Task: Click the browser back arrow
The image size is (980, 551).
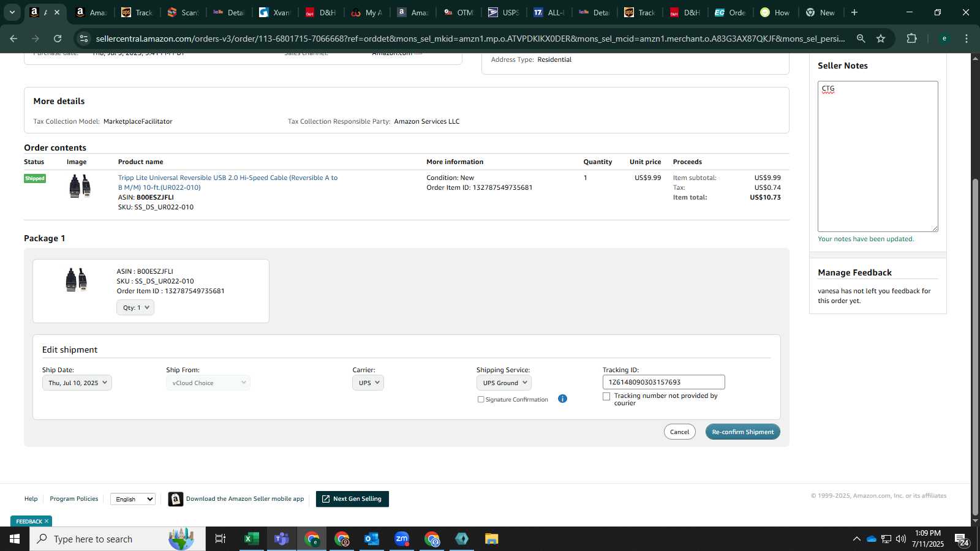Action: click(x=13, y=39)
